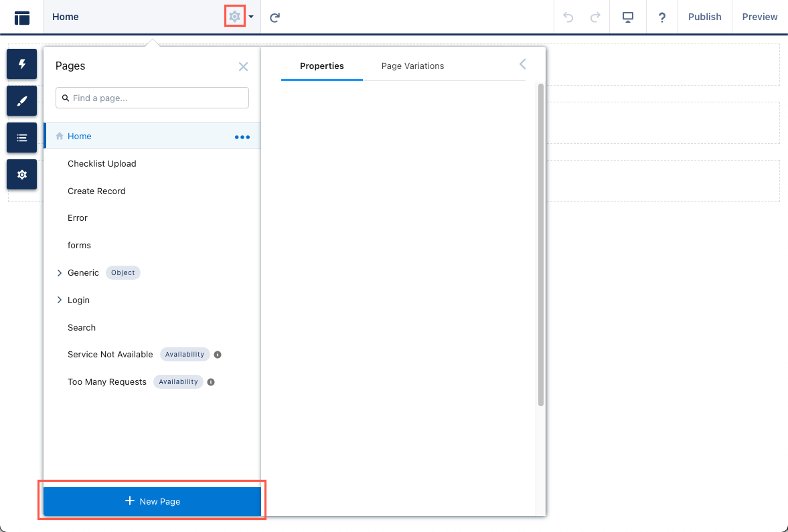Switch to the Page Variations tab
This screenshot has width=788, height=532.
coord(412,66)
